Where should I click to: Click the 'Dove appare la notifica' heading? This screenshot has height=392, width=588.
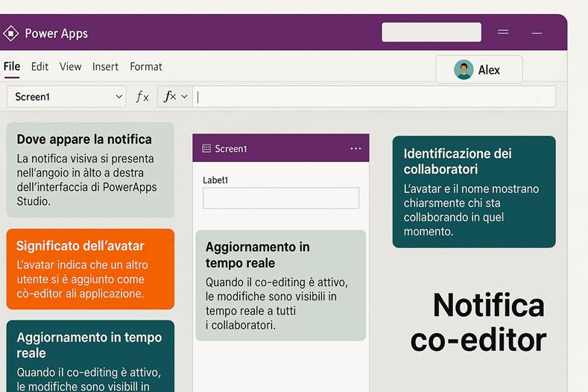[84, 139]
